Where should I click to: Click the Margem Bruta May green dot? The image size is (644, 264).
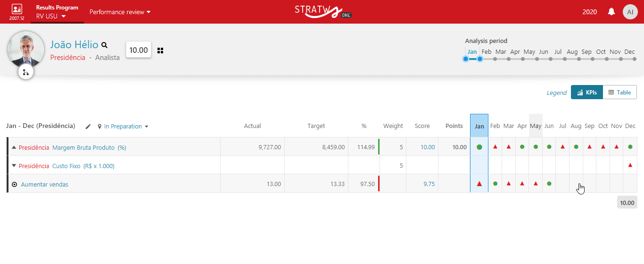[x=536, y=147]
